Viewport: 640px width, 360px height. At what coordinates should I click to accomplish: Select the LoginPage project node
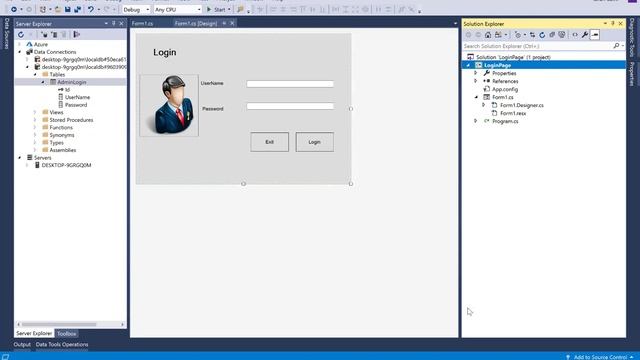tap(497, 65)
